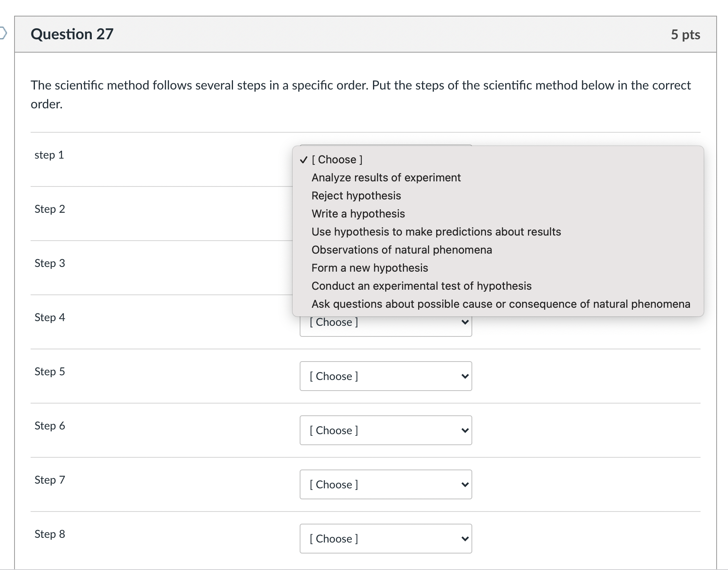Choose 'Conduct an experimental test of hypothesis'
Image resolution: width=728 pixels, height=570 pixels.
[x=421, y=286]
